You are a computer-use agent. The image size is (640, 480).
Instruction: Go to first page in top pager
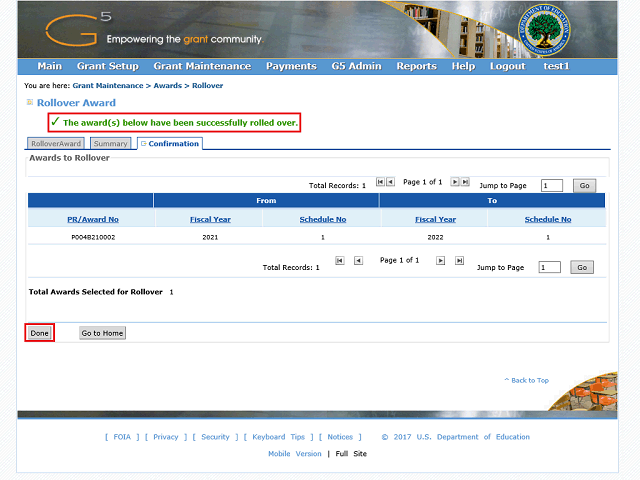[380, 182]
